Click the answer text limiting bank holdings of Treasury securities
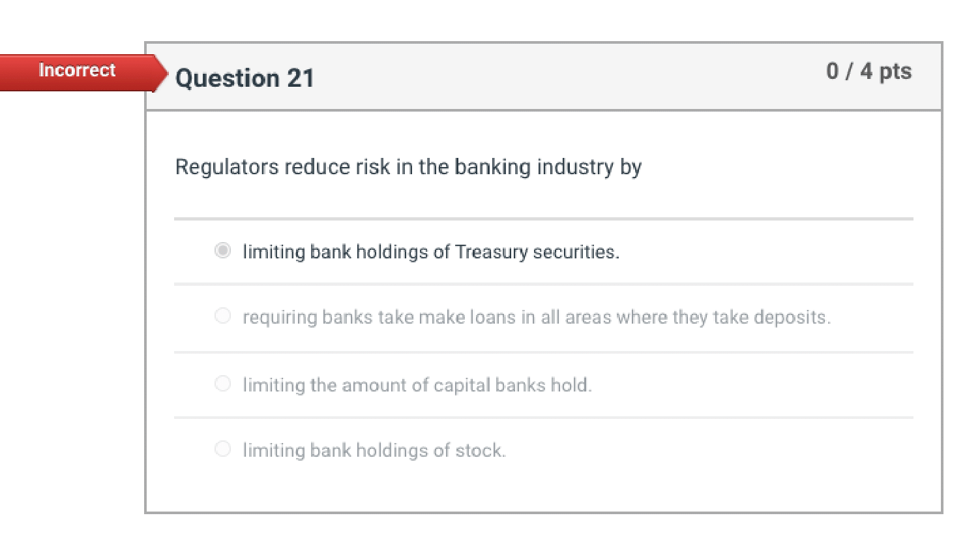 (432, 251)
